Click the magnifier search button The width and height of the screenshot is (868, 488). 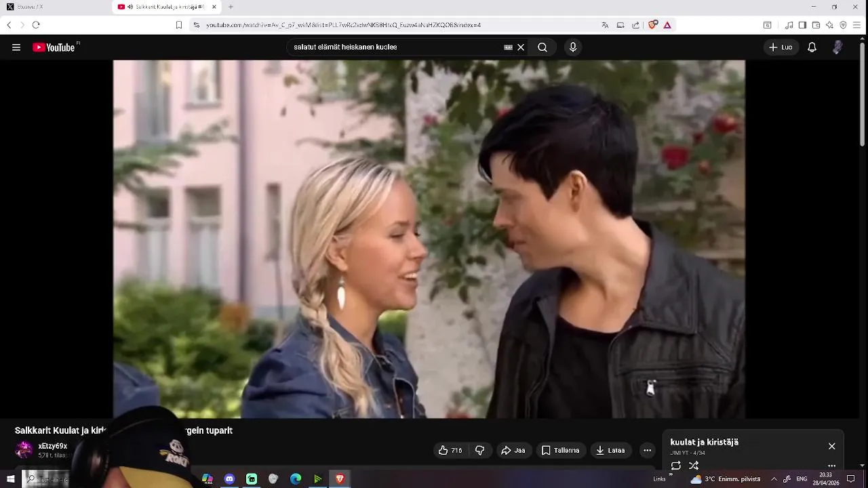(542, 47)
